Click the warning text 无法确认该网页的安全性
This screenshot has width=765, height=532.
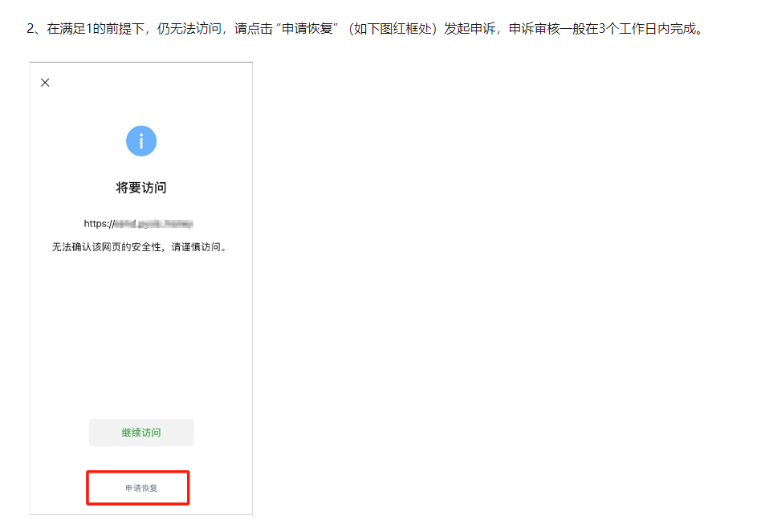[106, 247]
